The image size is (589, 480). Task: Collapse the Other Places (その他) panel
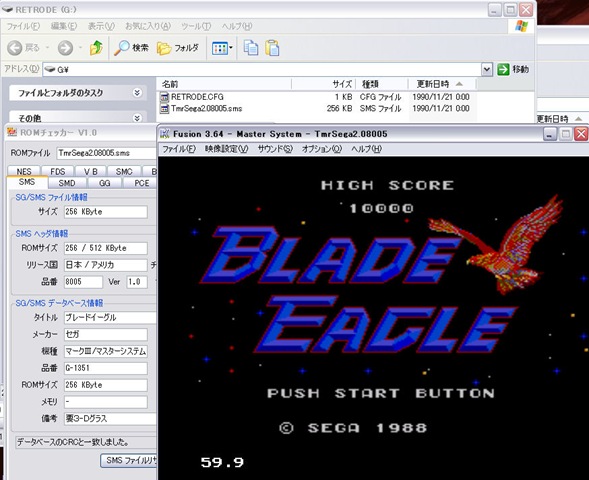tap(137, 118)
